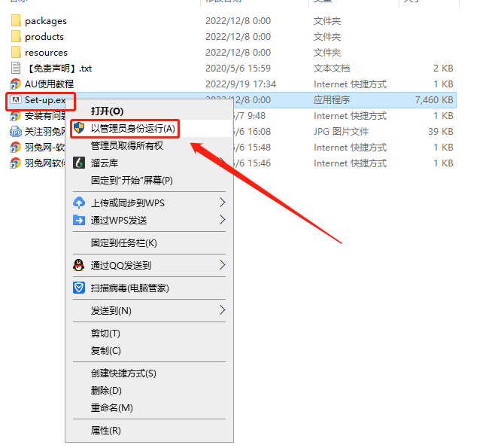This screenshot has width=504, height=448.
Task: Click the 安装有问题 shortcut icon
Action: pyautogui.click(x=16, y=115)
